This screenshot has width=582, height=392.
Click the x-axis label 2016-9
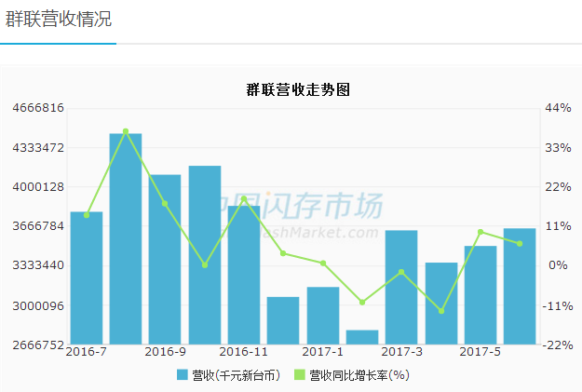[x=165, y=352]
